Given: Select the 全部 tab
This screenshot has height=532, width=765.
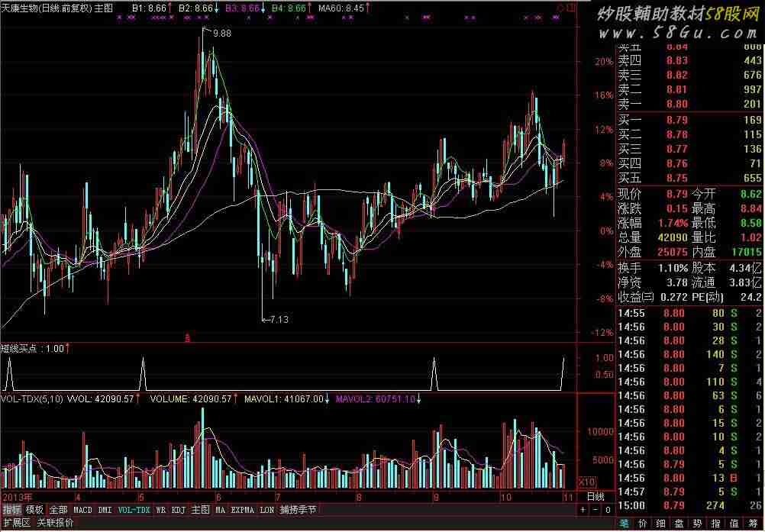Looking at the screenshot, I should point(58,510).
